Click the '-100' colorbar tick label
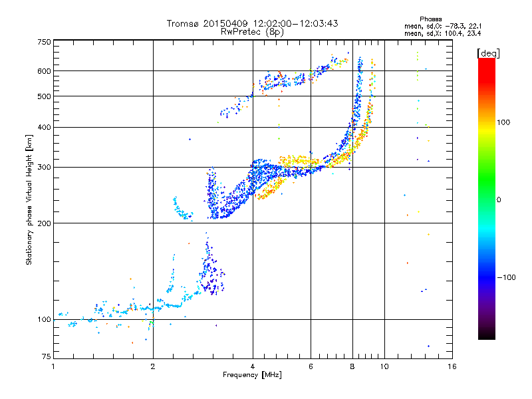Image resolution: width=532 pixels, height=399 pixels. [x=506, y=277]
